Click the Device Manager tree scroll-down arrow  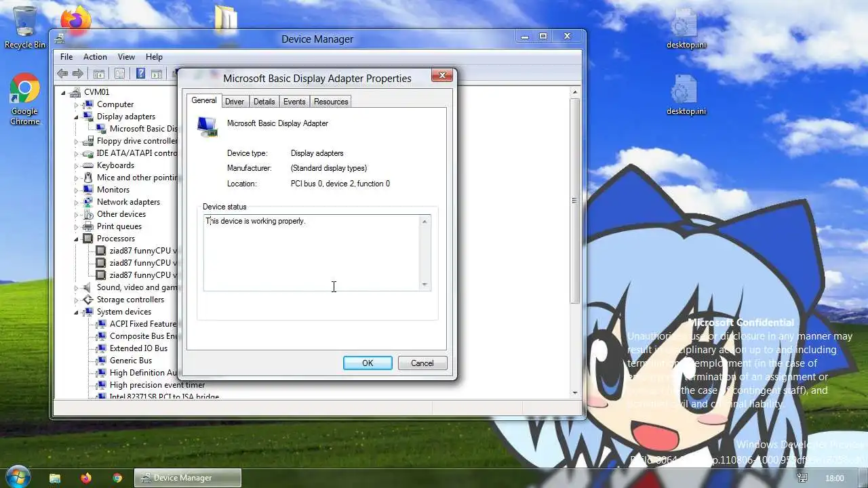click(575, 392)
